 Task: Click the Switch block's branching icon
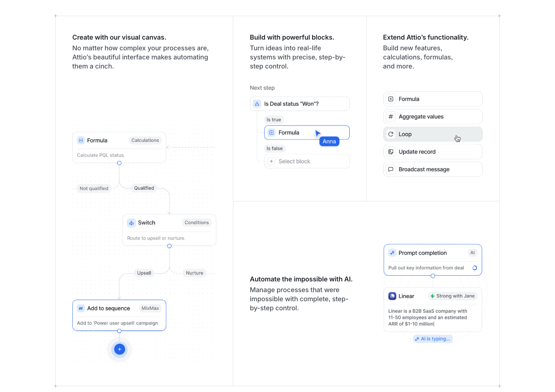131,222
